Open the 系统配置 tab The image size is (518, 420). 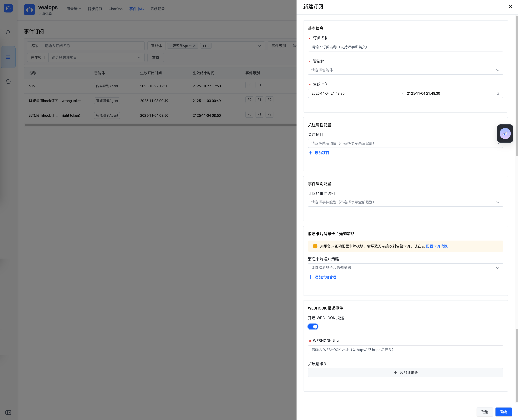click(157, 9)
